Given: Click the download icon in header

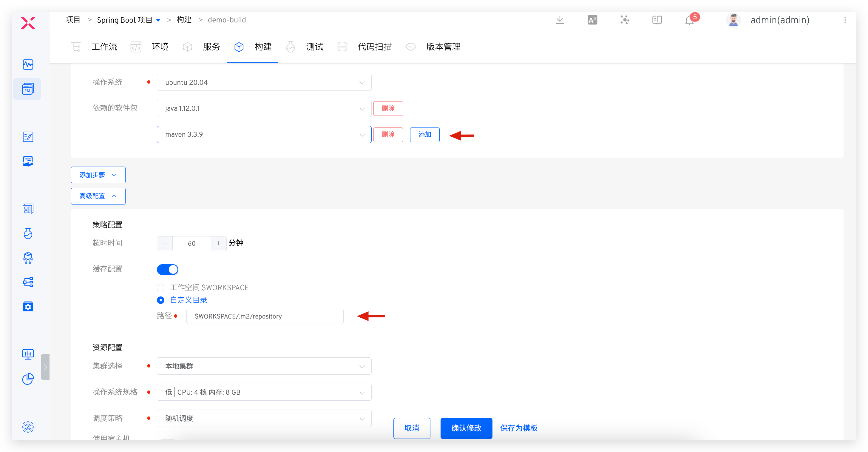Looking at the screenshot, I should coord(560,20).
